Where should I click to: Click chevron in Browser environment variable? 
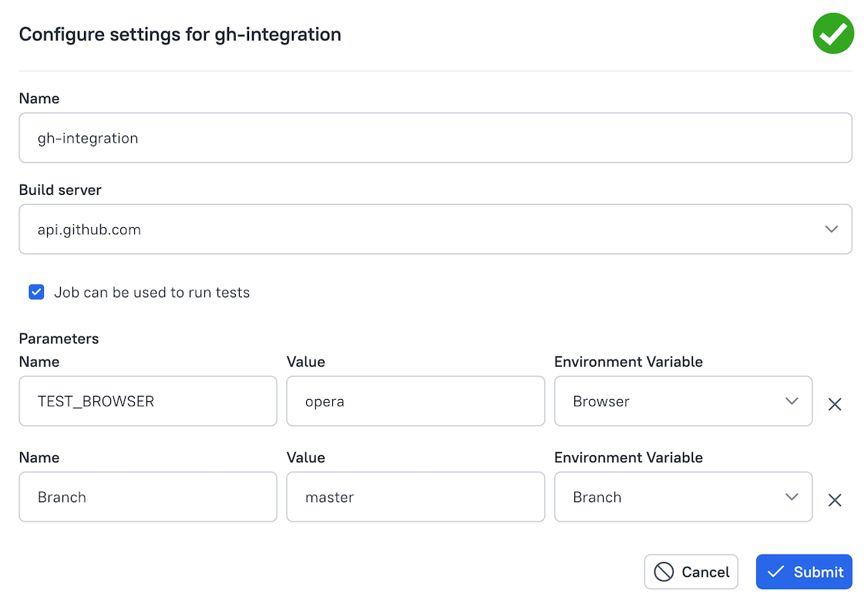[791, 401]
